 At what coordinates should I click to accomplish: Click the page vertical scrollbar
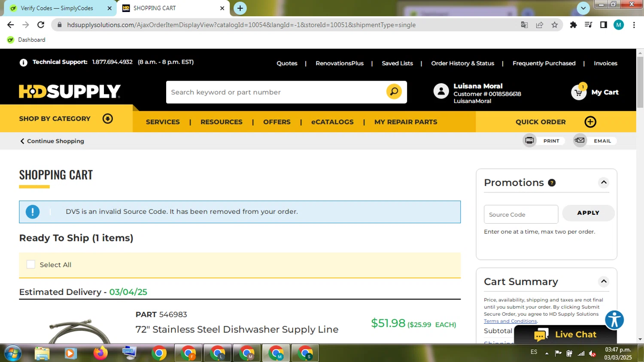coord(640,82)
